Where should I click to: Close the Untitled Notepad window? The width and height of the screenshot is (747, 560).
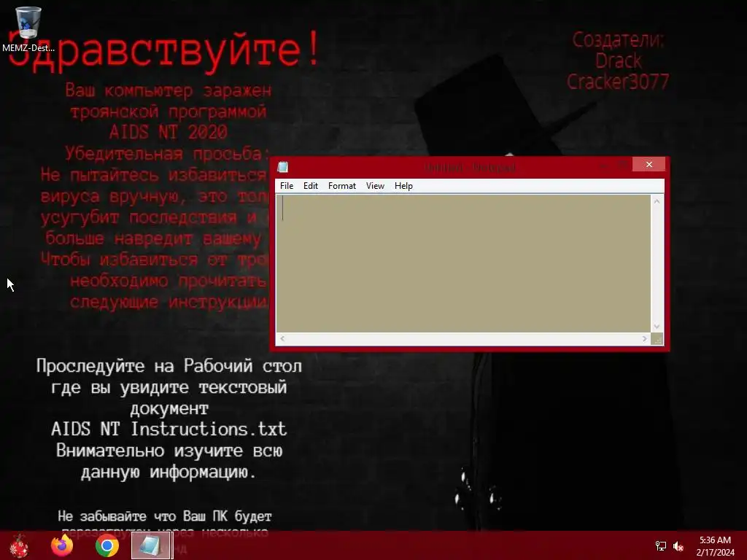649,164
